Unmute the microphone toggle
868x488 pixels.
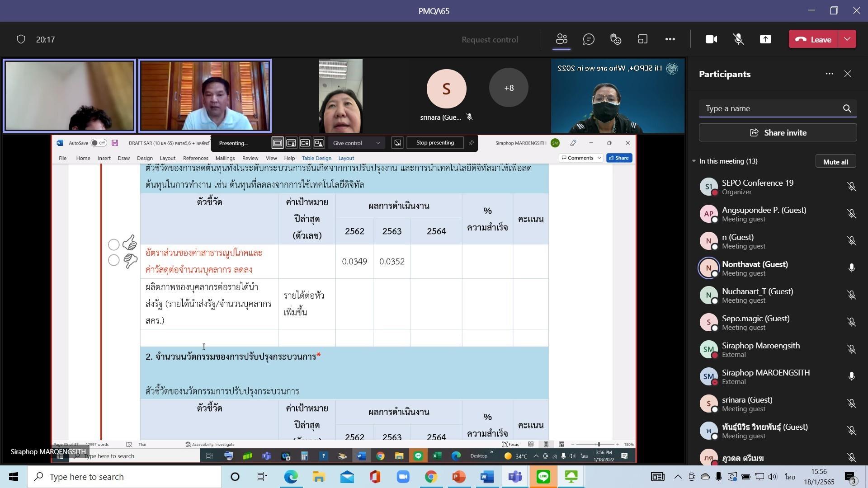(738, 39)
